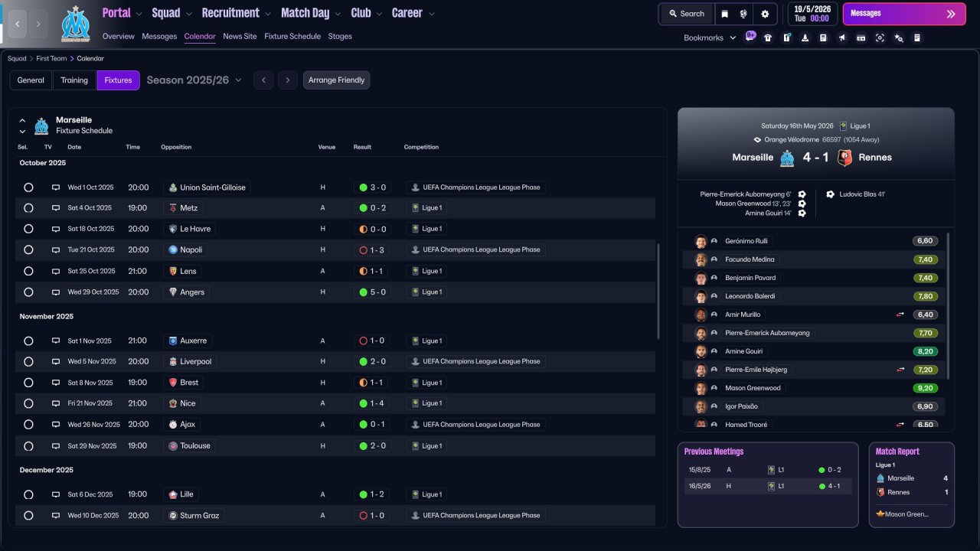Viewport: 980px width, 551px height.
Task: Go to the next season with right arrow
Action: coord(288,80)
